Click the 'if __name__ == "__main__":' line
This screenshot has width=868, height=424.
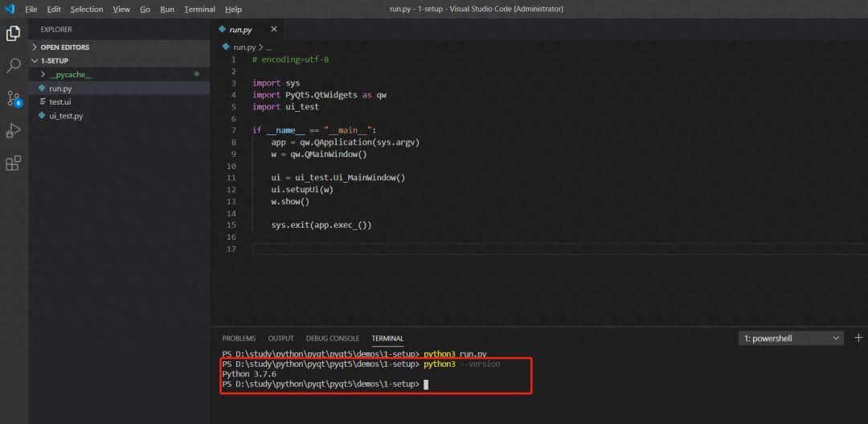314,130
